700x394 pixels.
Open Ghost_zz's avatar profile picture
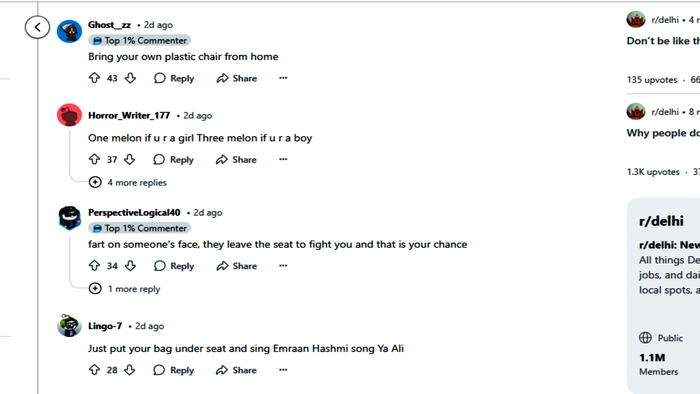click(69, 31)
